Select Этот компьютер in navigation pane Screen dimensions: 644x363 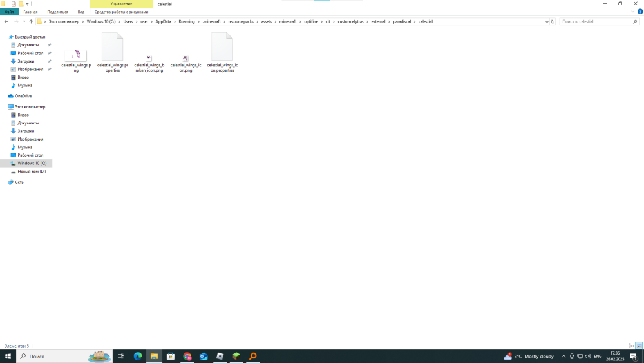[30, 107]
